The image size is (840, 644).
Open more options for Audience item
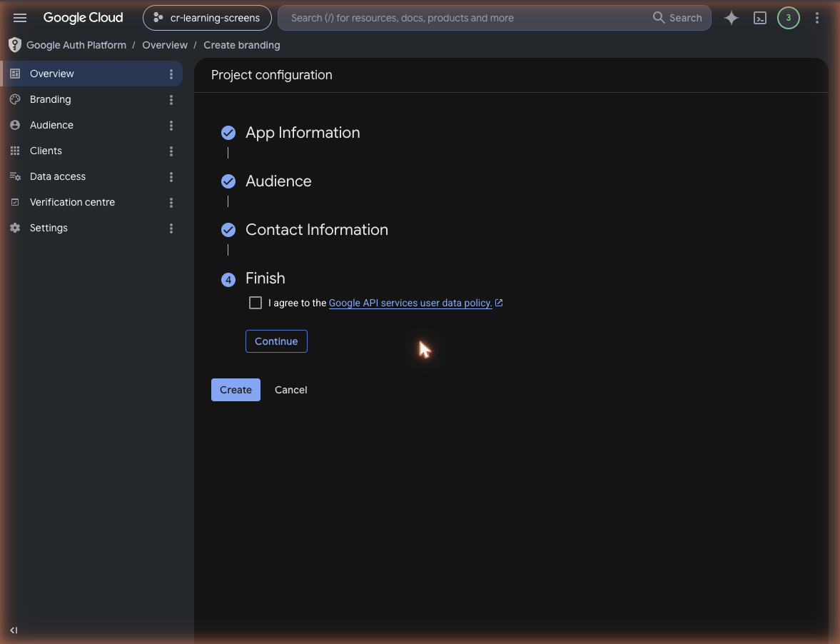pos(171,126)
